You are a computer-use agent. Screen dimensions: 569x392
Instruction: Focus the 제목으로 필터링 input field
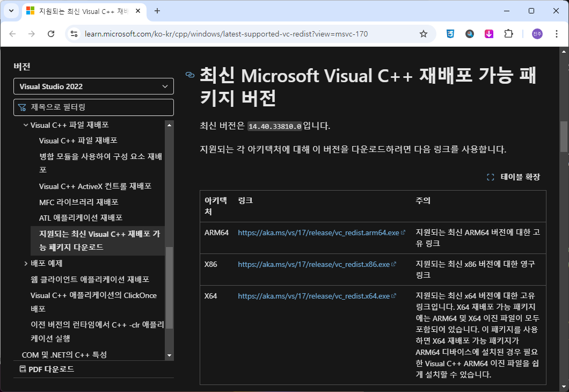93,107
